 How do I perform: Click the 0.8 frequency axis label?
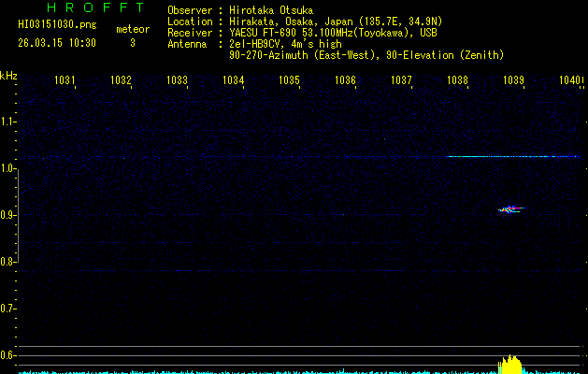(7, 262)
